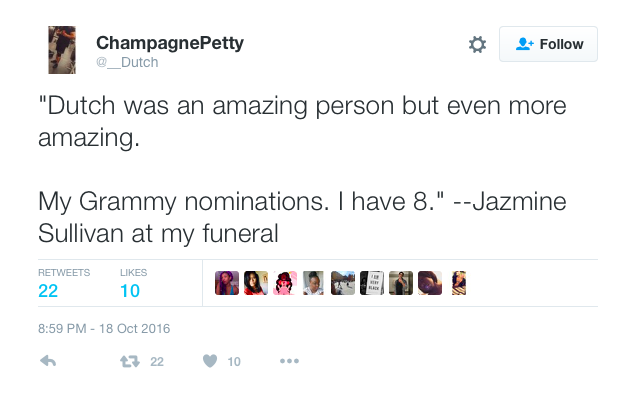Viewport: 636px width, 400px height.
Task: View the list of 22 retweets
Action: [x=63, y=283]
